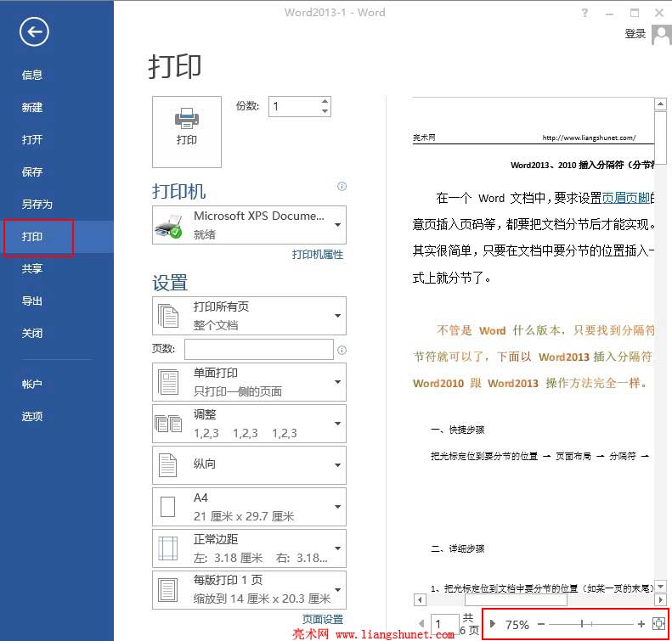This screenshot has height=641, width=672.
Task: Select 保存 in the sidebar
Action: tap(32, 171)
